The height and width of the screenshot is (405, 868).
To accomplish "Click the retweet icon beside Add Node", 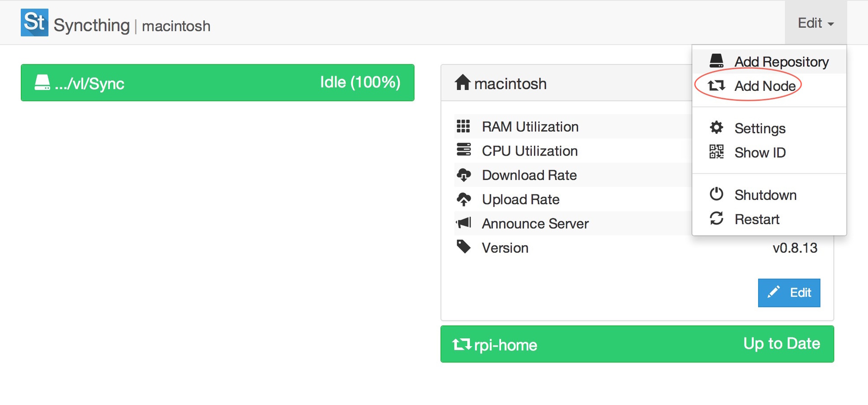I will pyautogui.click(x=717, y=85).
